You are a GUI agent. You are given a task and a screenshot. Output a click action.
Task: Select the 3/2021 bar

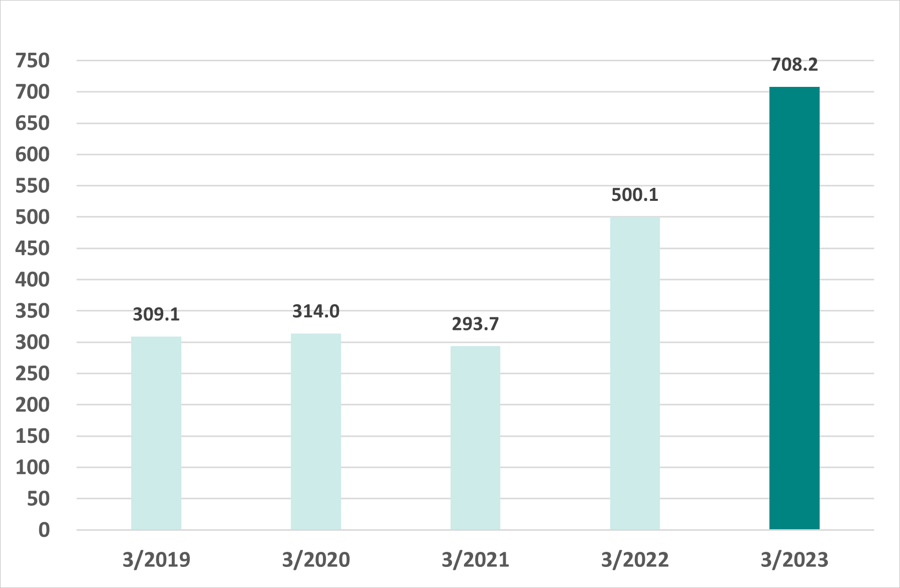click(475, 438)
